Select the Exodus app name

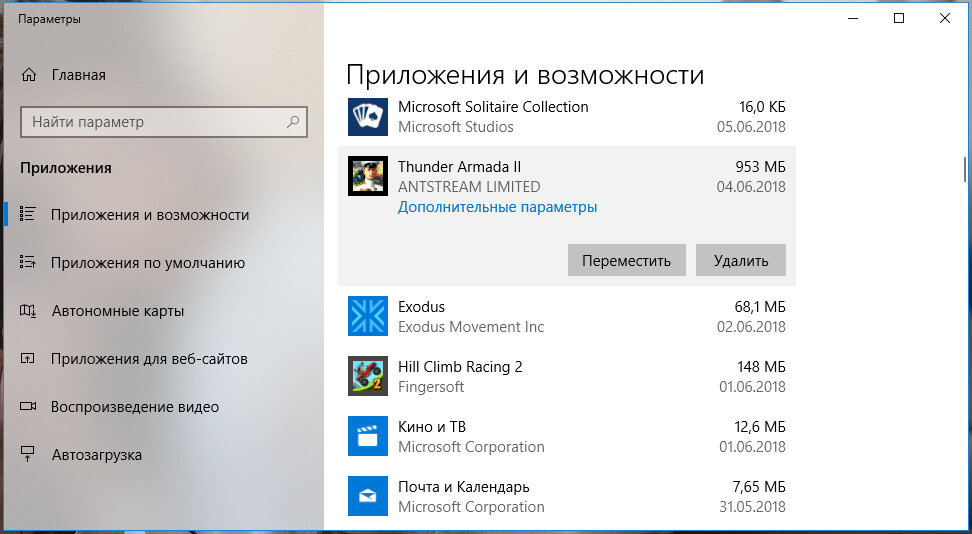pyautogui.click(x=422, y=307)
